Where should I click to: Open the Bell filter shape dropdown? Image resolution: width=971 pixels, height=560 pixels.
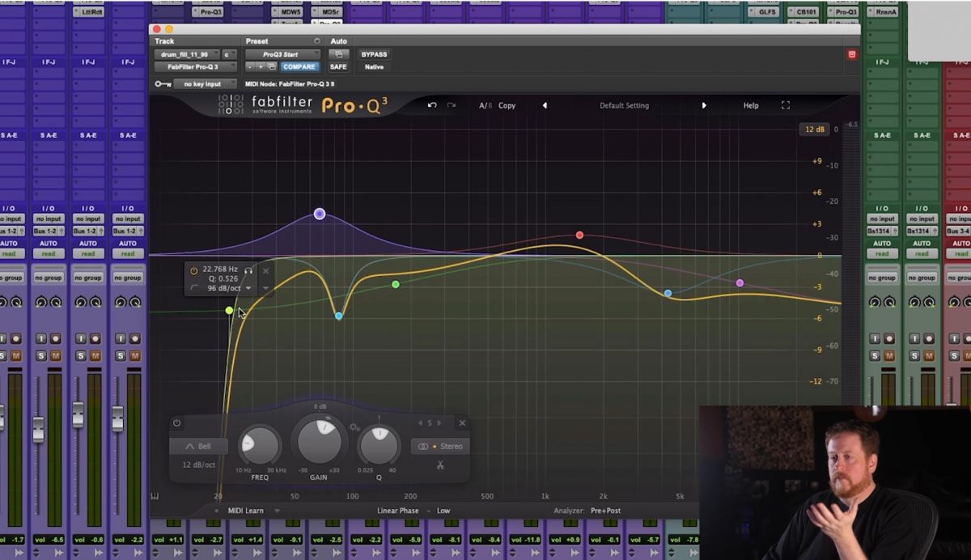pos(197,446)
